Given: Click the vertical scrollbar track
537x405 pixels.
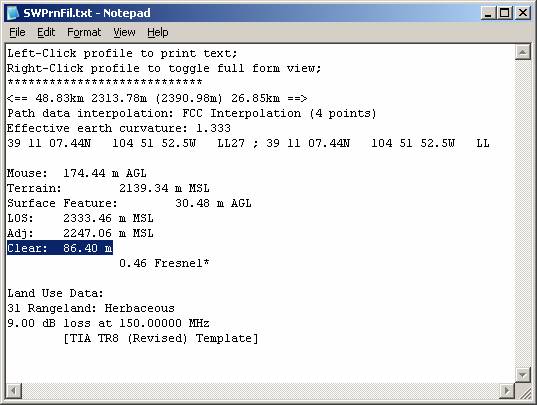Looking at the screenshot, I should [523, 214].
